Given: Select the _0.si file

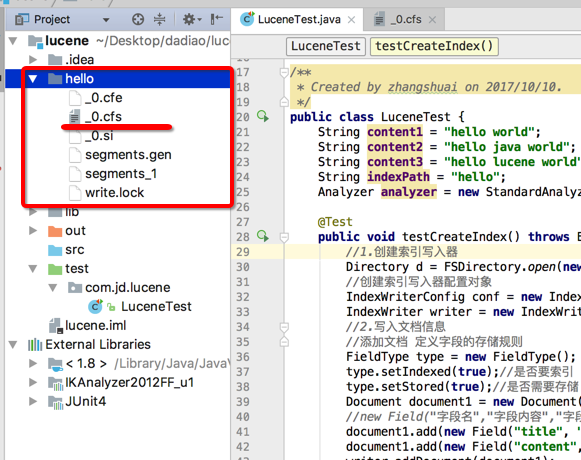Looking at the screenshot, I should click(99, 136).
